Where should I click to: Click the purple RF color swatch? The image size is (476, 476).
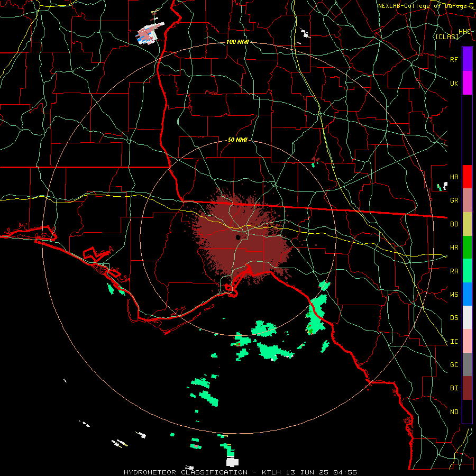[467, 59]
